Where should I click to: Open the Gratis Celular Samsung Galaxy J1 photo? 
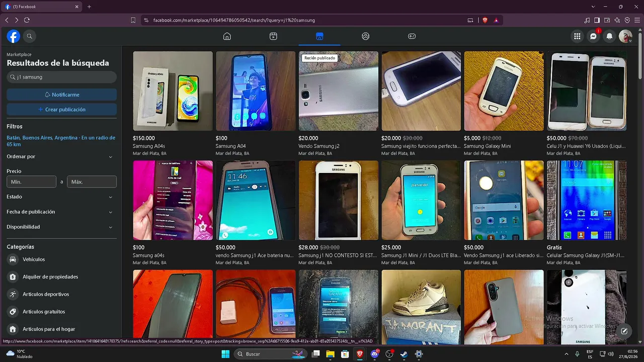pos(587,200)
